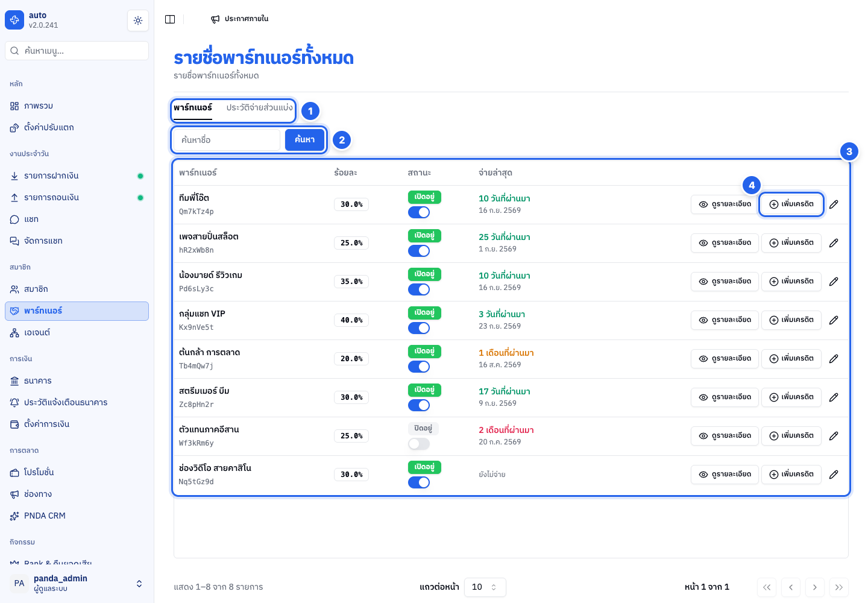Image resolution: width=868 pixels, height=603 pixels.
Task: Click the ค้นหา search button
Action: tap(304, 140)
